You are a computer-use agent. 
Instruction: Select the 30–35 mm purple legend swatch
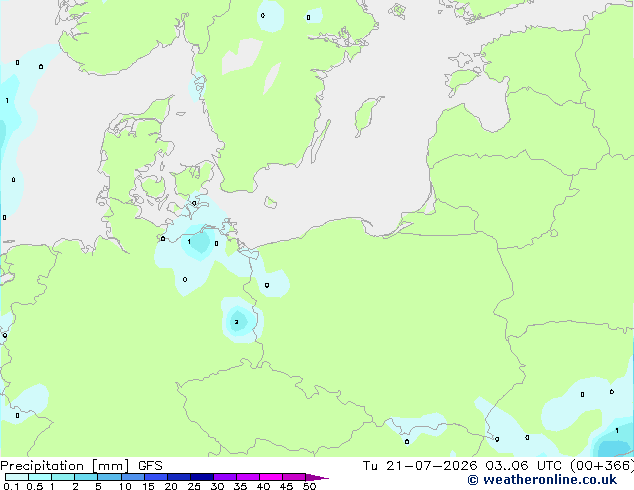[x=225, y=477]
